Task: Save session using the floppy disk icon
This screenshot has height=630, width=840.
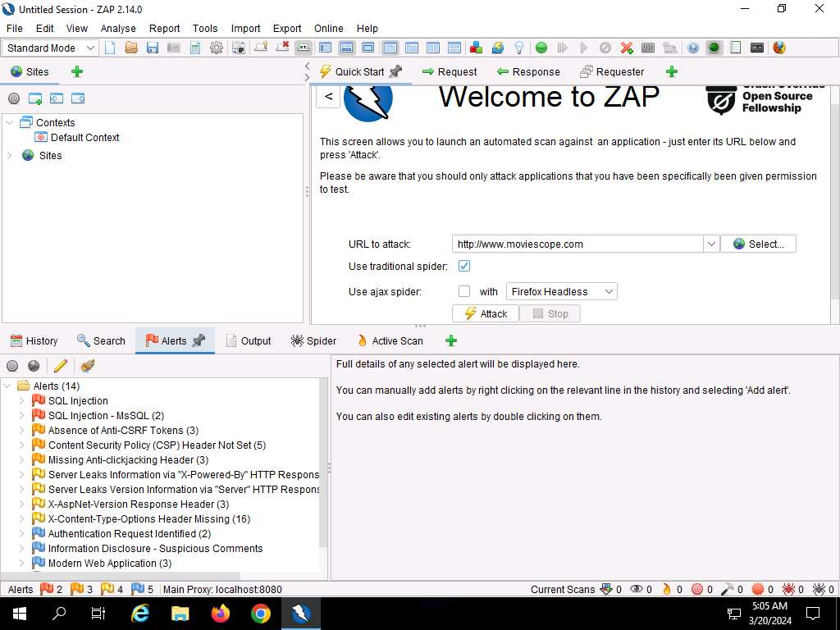Action: point(153,48)
